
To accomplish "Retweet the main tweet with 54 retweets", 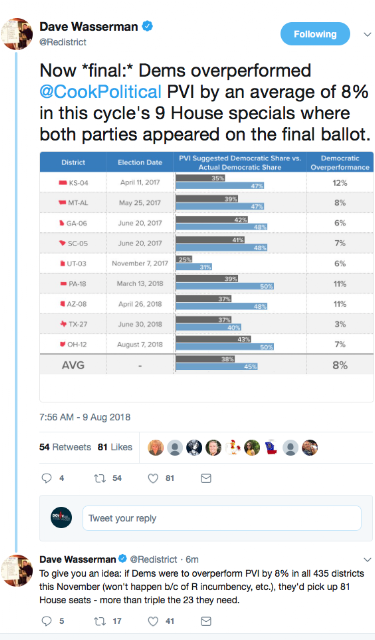I will tap(100, 478).
